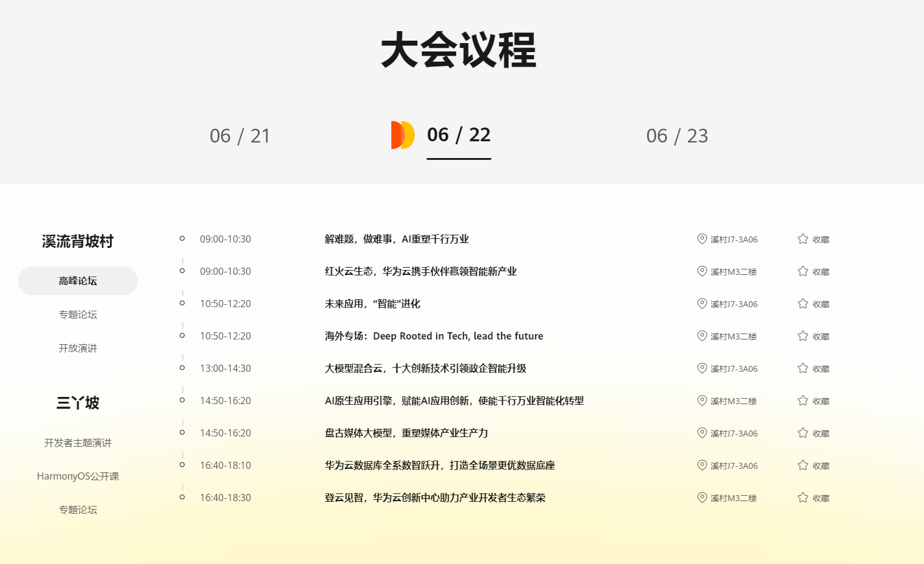Location pin icon for 华为云数据库 row
Viewport: 924px width, 564px height.
702,465
